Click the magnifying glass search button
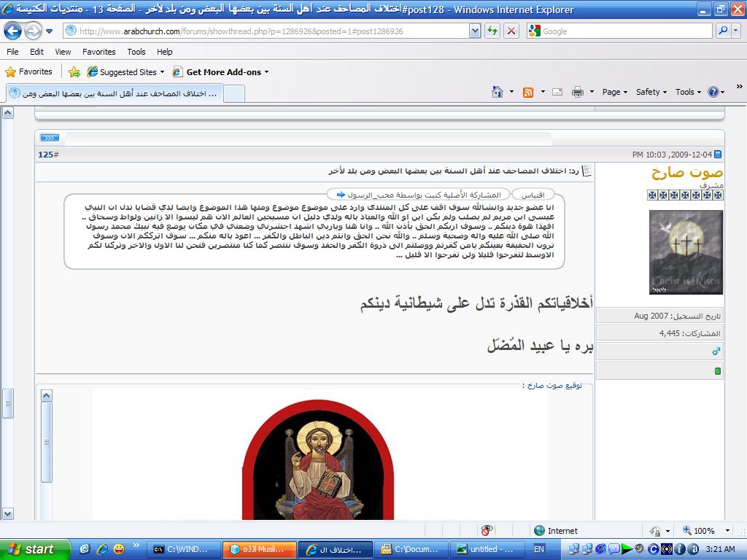The width and height of the screenshot is (747, 560). (x=723, y=31)
